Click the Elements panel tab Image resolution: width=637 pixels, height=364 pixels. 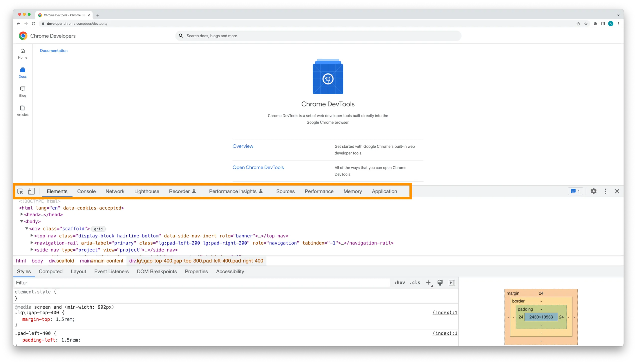(x=57, y=191)
